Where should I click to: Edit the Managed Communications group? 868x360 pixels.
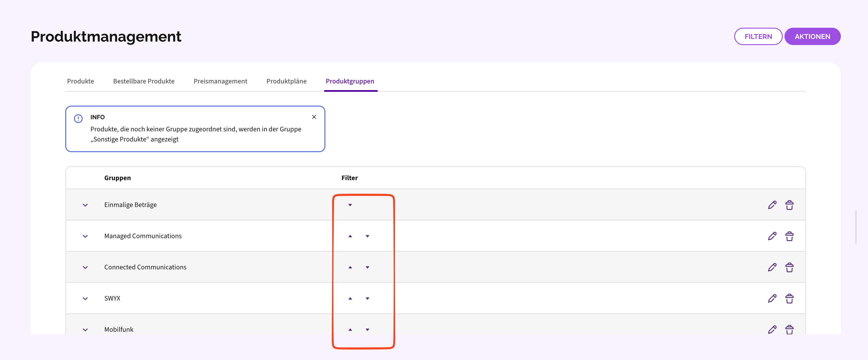click(772, 236)
